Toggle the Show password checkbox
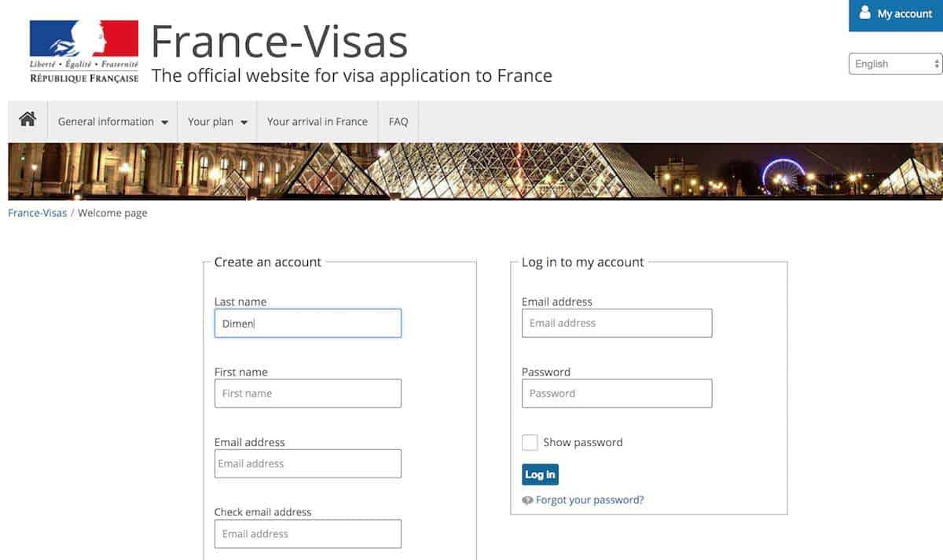Image resolution: width=943 pixels, height=560 pixels. (x=530, y=442)
